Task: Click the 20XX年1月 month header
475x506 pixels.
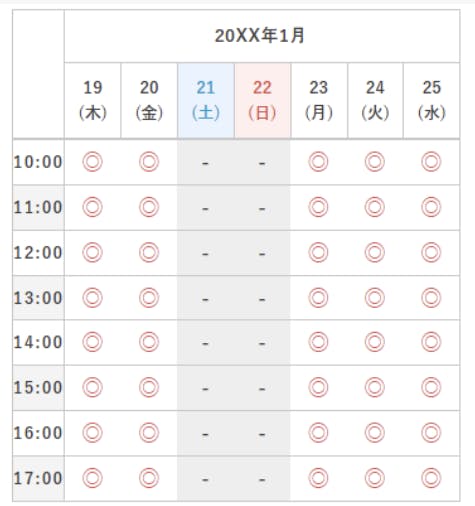Action: [259, 35]
